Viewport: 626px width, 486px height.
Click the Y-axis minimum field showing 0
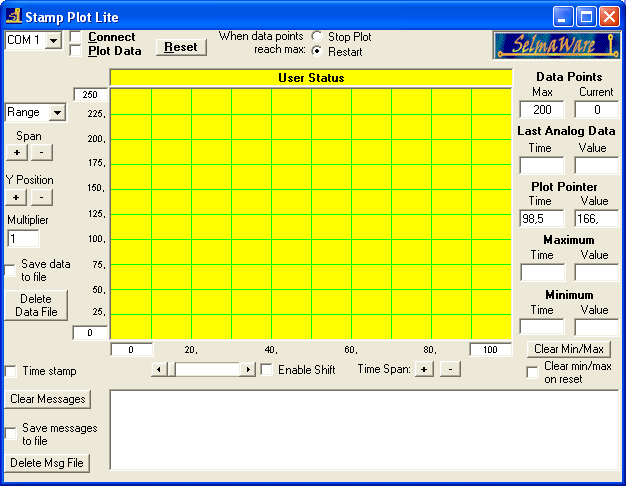click(x=90, y=333)
